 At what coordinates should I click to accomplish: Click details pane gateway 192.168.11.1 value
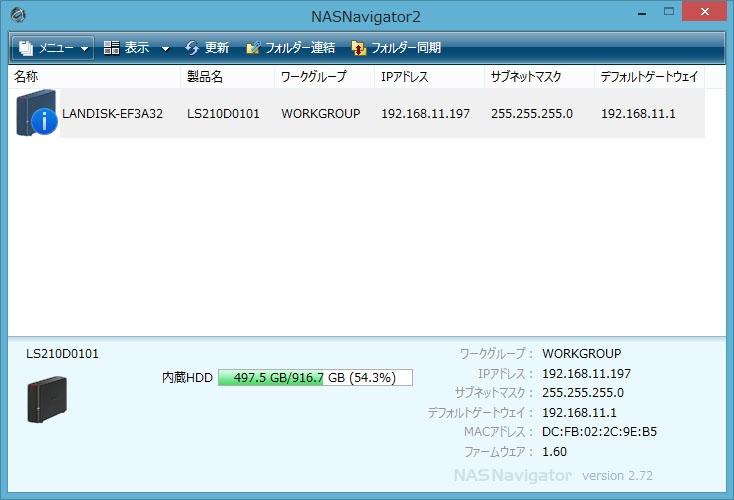tap(579, 413)
